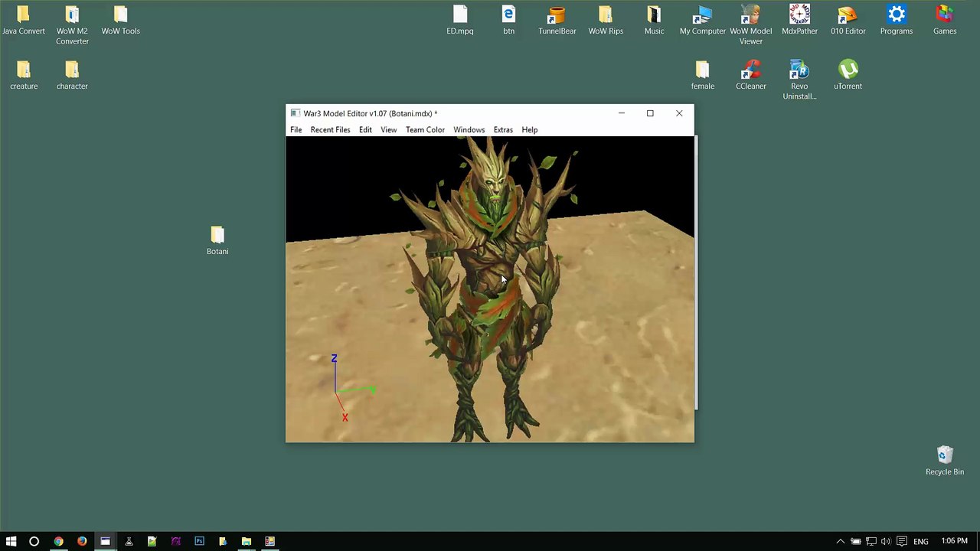Screen dimensions: 980x551
Task: Select the MdxPather desktop icon
Action: (799, 21)
